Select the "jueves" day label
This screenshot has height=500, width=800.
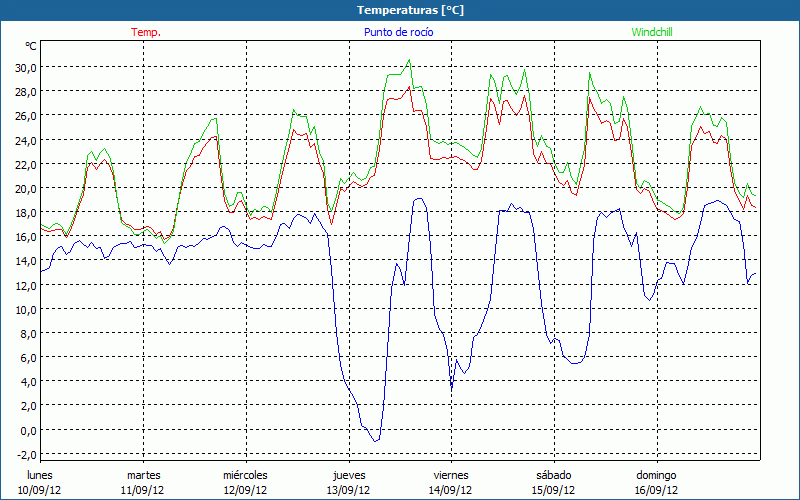[x=348, y=475]
